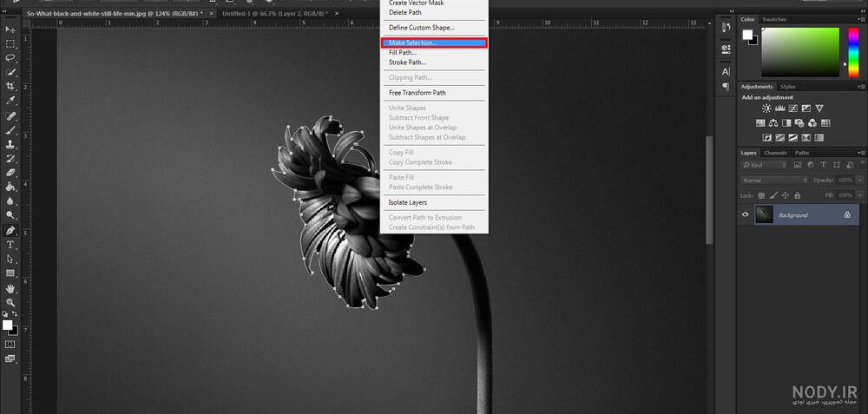
Task: Toggle lock position
Action: [785, 195]
